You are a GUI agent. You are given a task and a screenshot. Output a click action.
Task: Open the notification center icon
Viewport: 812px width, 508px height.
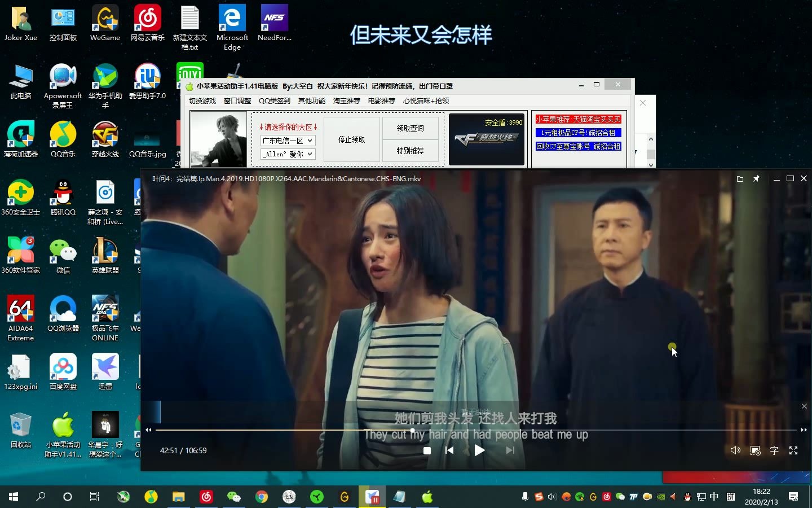793,497
